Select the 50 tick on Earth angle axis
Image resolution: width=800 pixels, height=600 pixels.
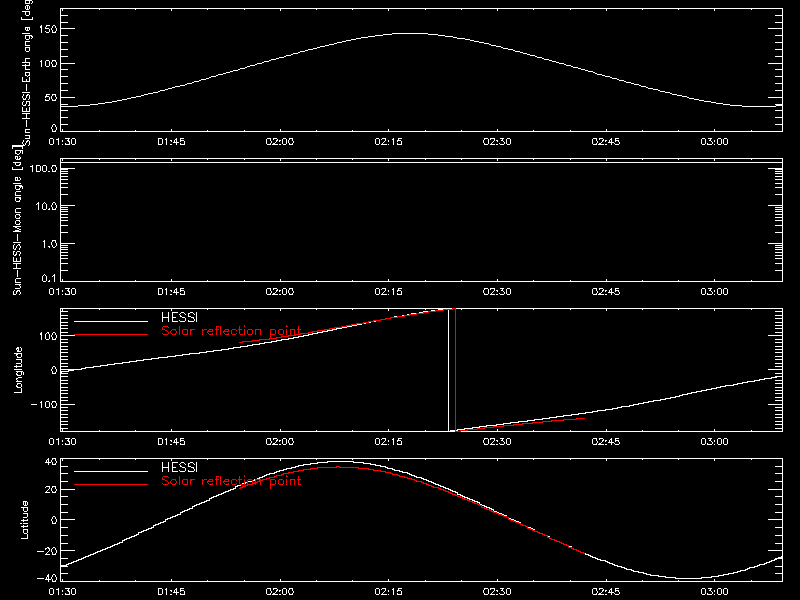coord(51,97)
